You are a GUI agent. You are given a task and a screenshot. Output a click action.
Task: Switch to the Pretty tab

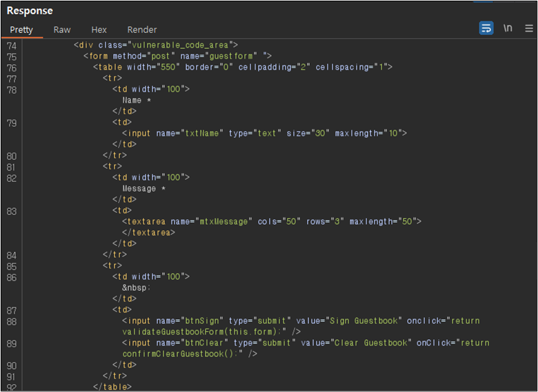click(21, 30)
